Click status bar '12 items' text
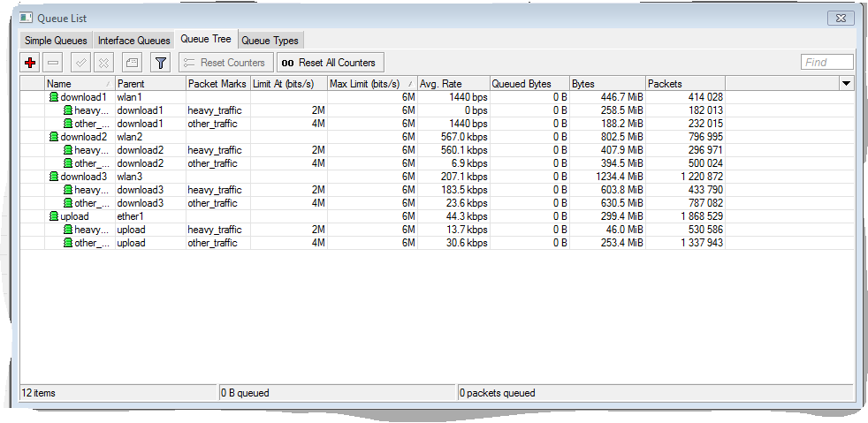Screen dimensions: 868x423 coord(38,393)
